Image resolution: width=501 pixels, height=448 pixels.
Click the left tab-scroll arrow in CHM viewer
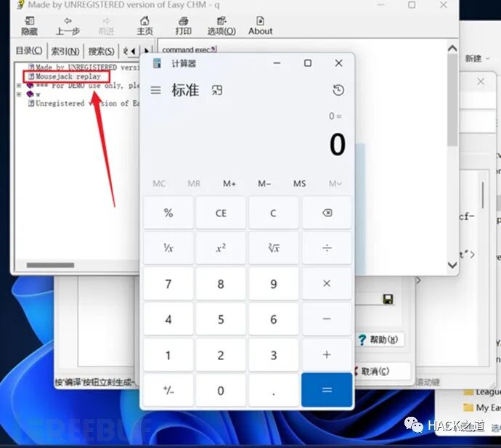coord(134,51)
